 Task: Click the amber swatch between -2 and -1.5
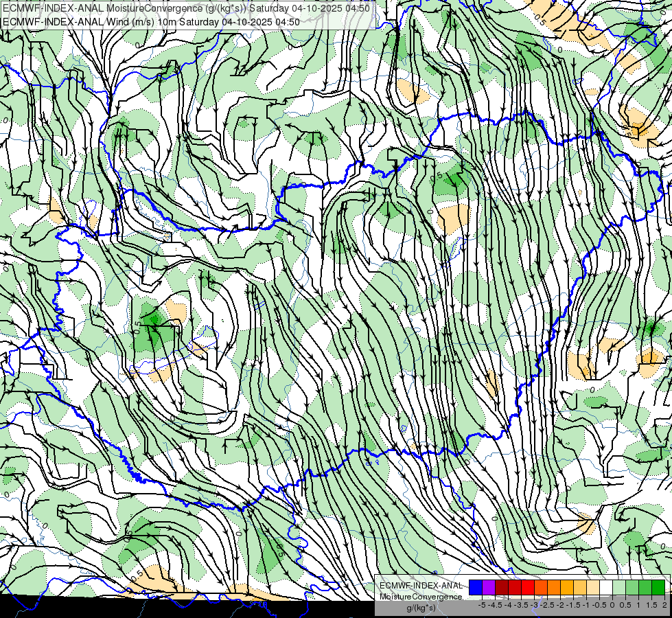[567, 587]
